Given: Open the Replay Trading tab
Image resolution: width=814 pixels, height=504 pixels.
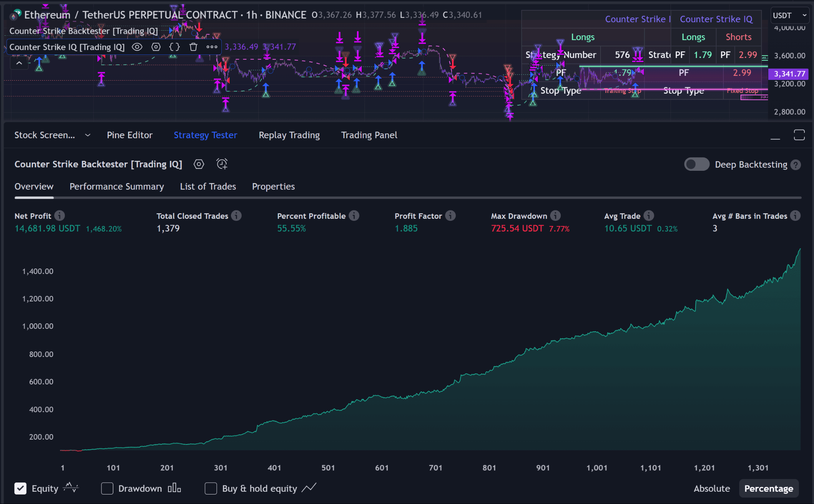Looking at the screenshot, I should coord(289,135).
